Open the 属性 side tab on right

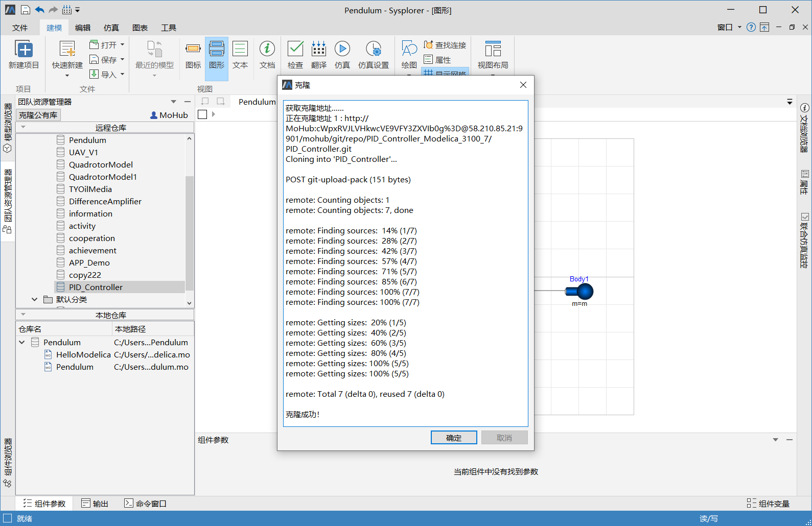pyautogui.click(x=804, y=182)
